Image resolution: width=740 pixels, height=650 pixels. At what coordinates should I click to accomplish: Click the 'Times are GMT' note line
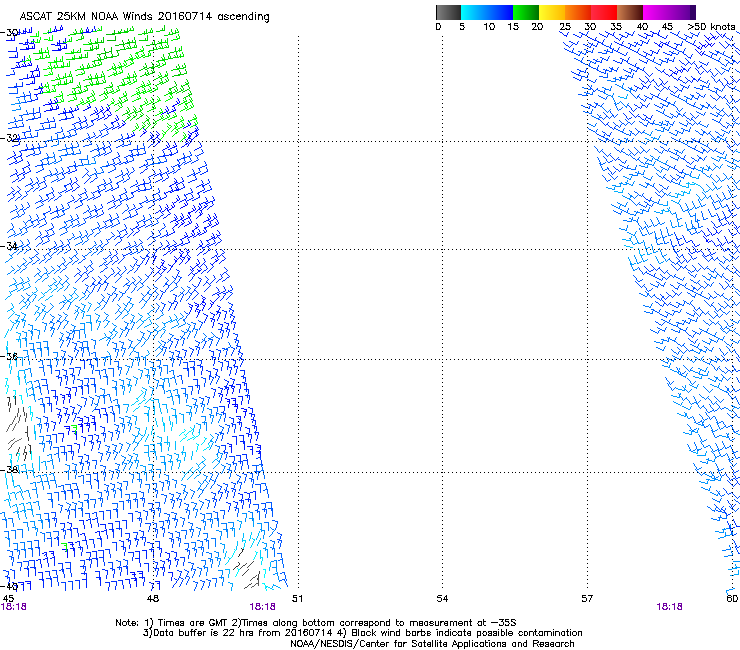tap(316, 623)
